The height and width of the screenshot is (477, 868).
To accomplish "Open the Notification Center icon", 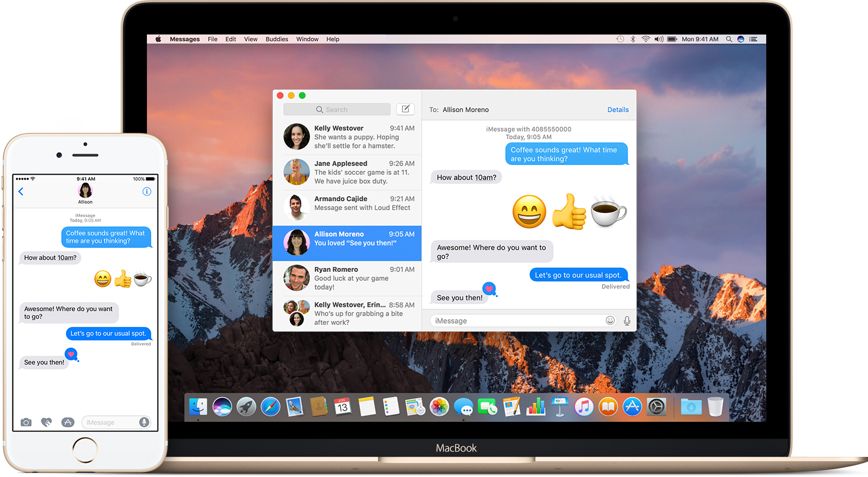I will click(753, 39).
